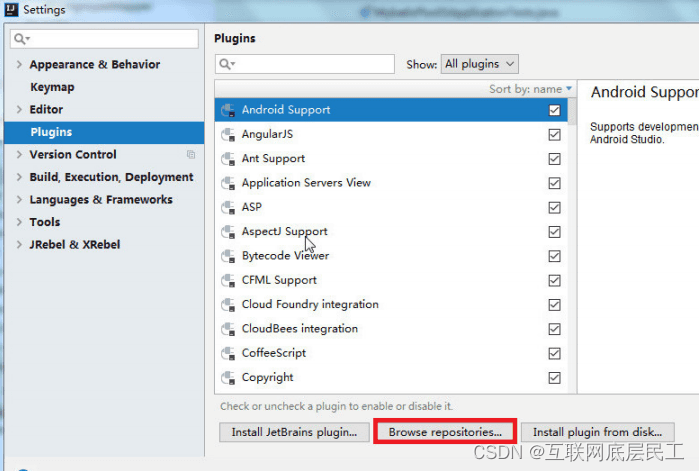Image resolution: width=699 pixels, height=471 pixels.
Task: Uncheck the CFML Support checkbox
Action: coord(555,280)
